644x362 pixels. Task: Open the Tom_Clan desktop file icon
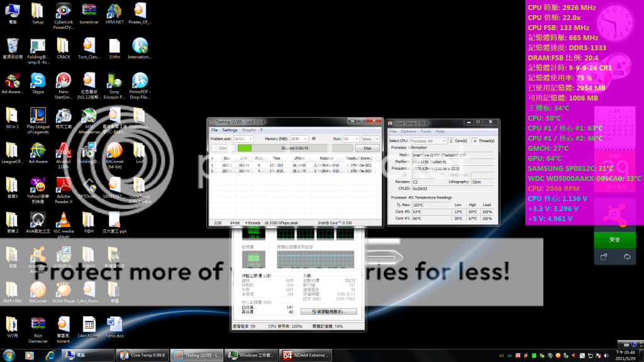tap(89, 49)
